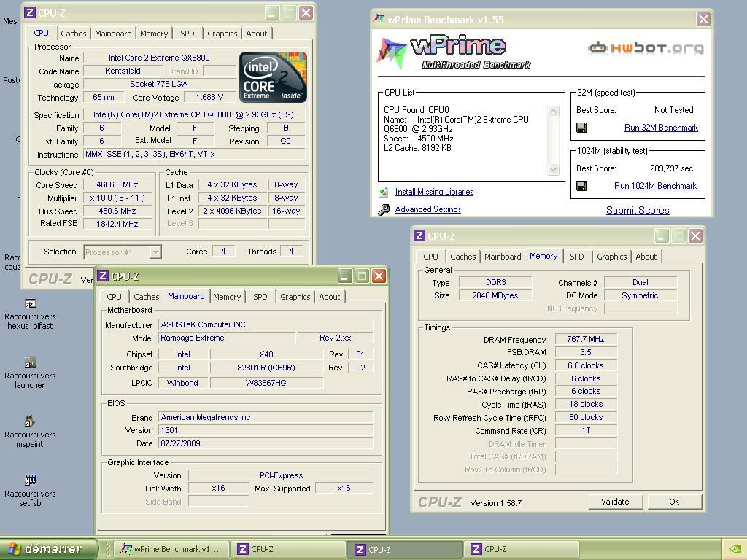Click the Install Missing Libraries link
This screenshot has width=747, height=560.
tap(435, 192)
